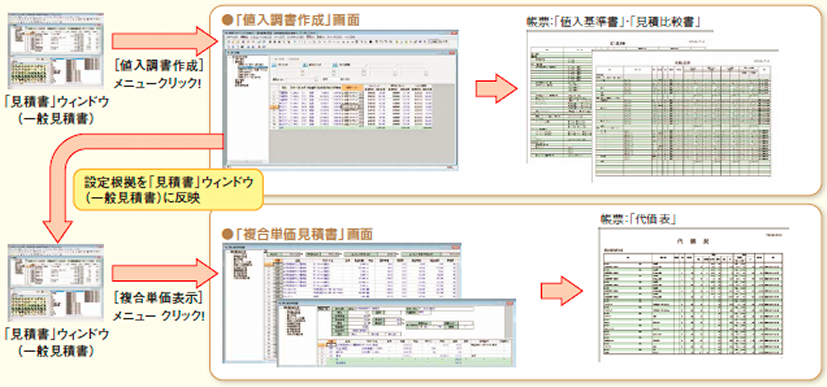Click the [値入調書作成] メニュークリック label
This screenshot has width=827, height=387.
coord(159,75)
